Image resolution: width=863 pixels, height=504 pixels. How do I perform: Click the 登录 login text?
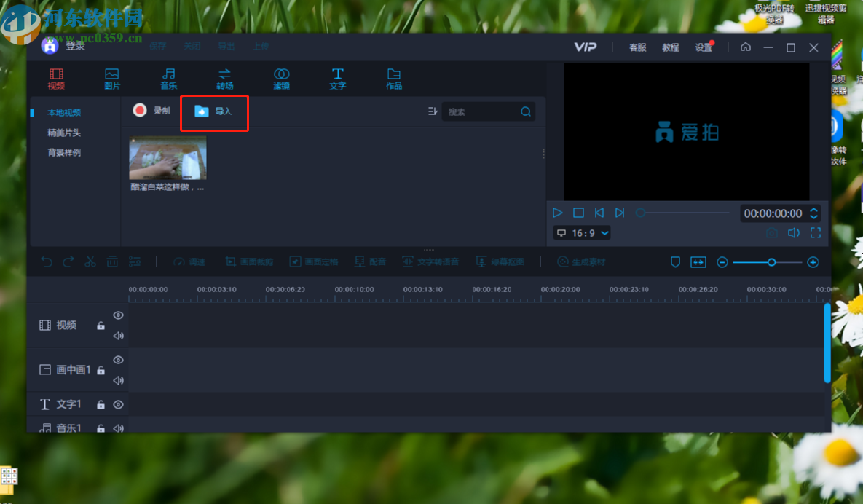[76, 46]
